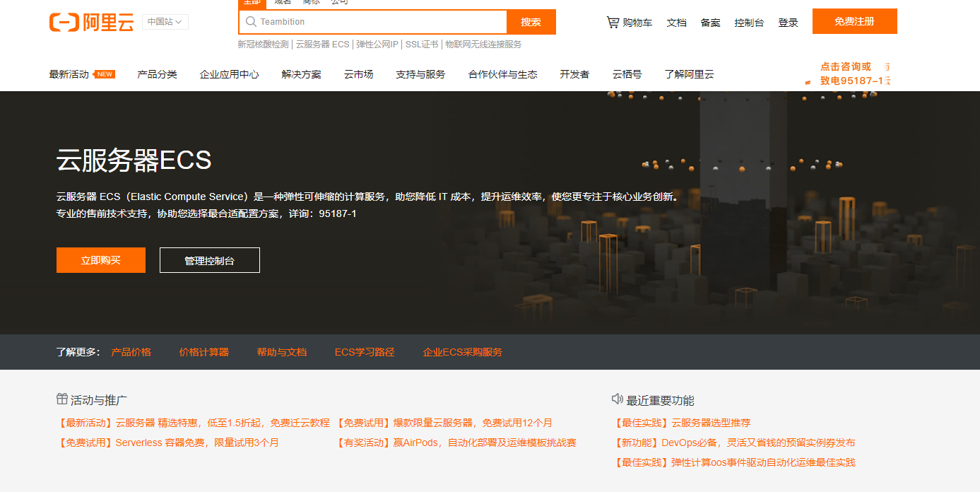Click the 了解更多: label text
The width and height of the screenshot is (980, 492).
(x=78, y=352)
